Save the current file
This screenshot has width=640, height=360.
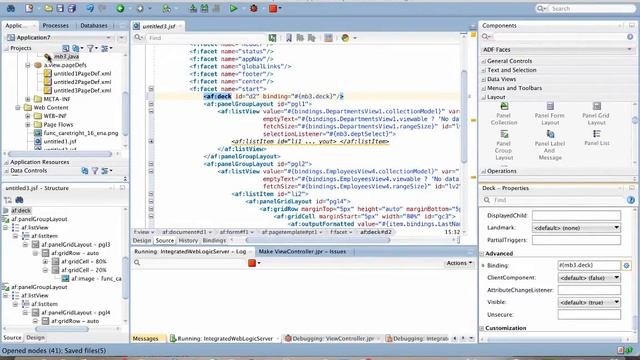point(60,8)
